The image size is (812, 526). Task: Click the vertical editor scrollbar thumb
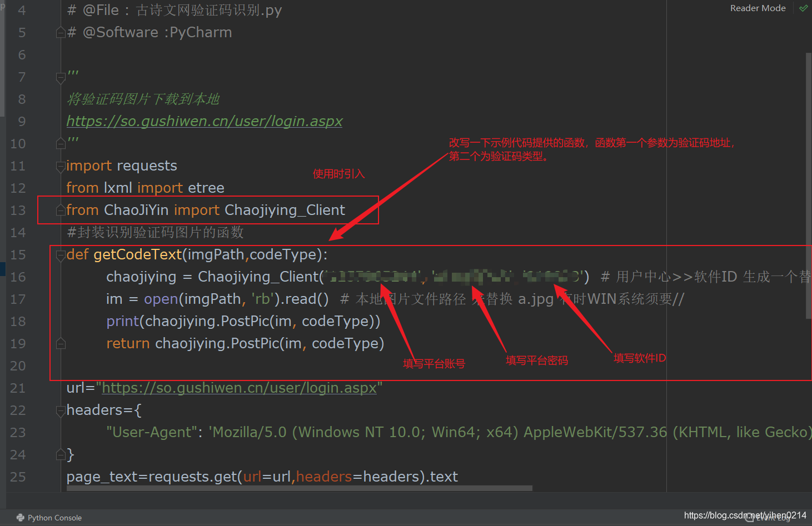(809, 186)
